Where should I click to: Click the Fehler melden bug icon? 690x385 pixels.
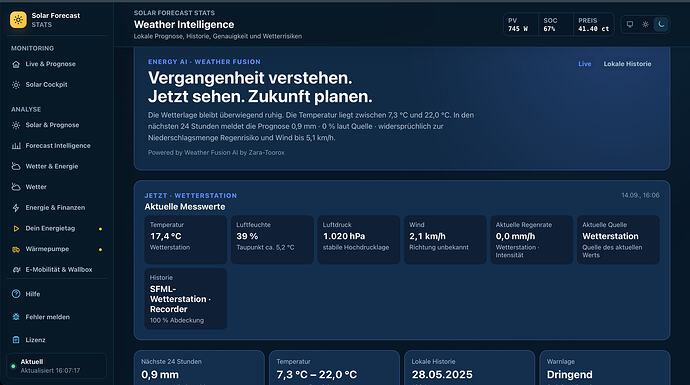[16, 317]
